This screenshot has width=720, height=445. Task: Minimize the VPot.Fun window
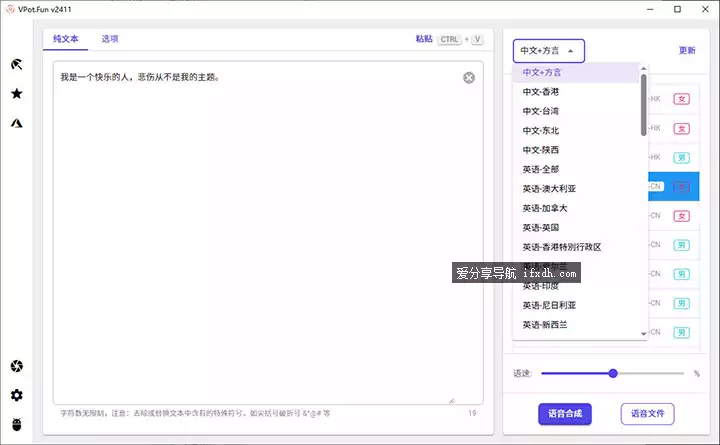pos(650,9)
